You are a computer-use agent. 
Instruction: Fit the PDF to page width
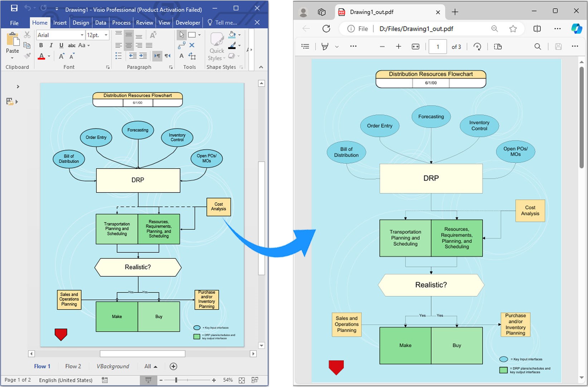(416, 47)
